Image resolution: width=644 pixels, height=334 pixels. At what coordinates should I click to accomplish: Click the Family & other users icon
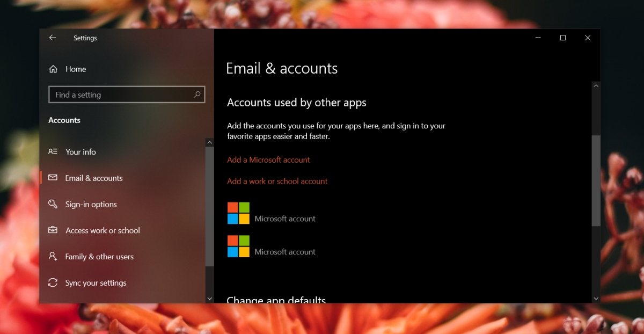coord(53,257)
